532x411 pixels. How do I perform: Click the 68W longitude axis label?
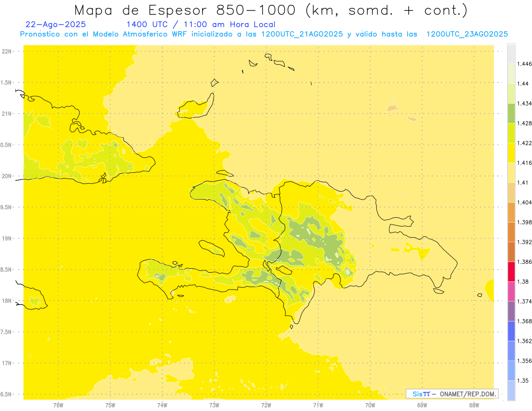click(x=474, y=405)
